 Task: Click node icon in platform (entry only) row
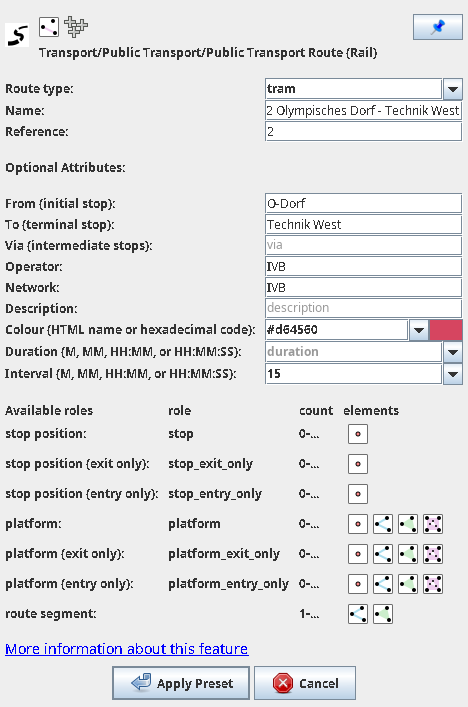click(358, 584)
